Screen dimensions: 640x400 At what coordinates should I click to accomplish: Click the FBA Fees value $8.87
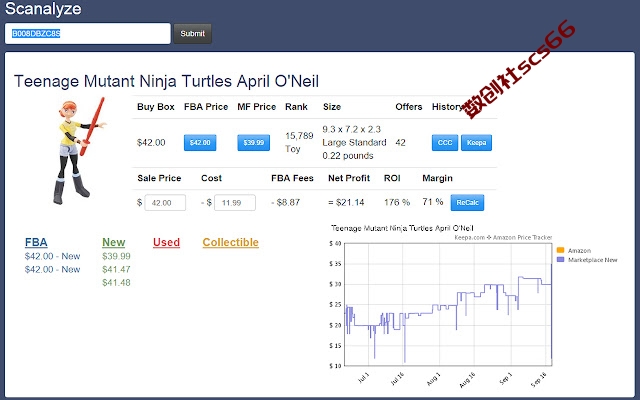pyautogui.click(x=286, y=202)
